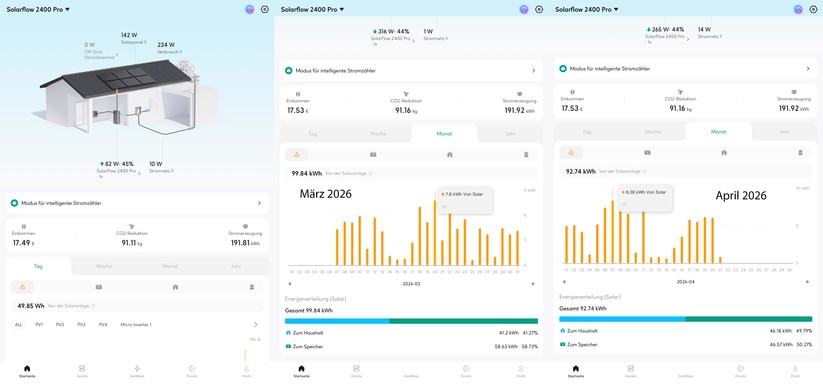Go to next month from 2026-04

point(808,282)
